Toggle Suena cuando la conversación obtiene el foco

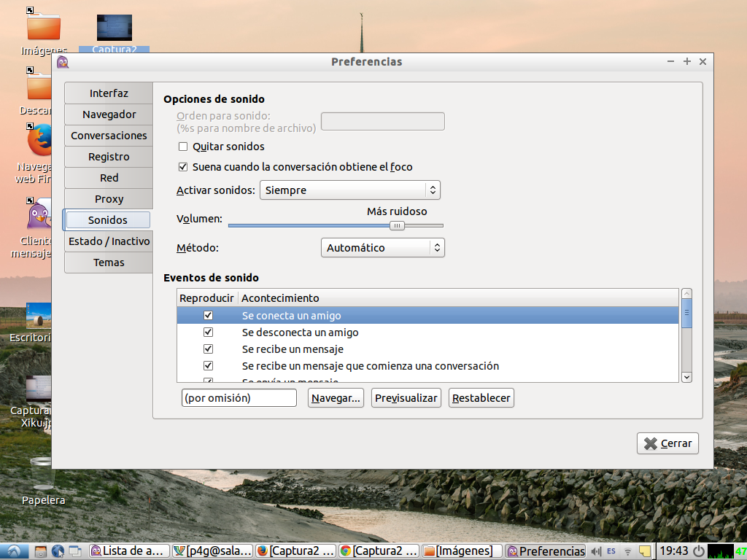coord(183,167)
